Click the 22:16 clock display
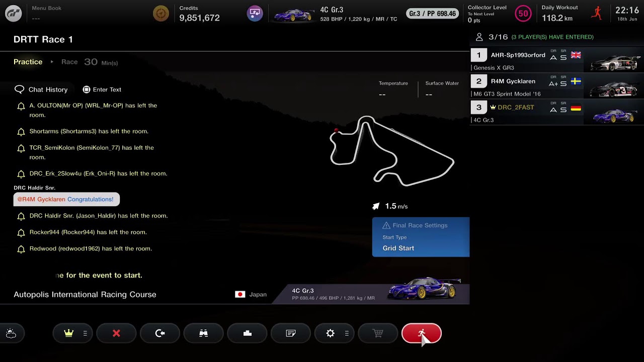The width and height of the screenshot is (644, 362). [627, 10]
